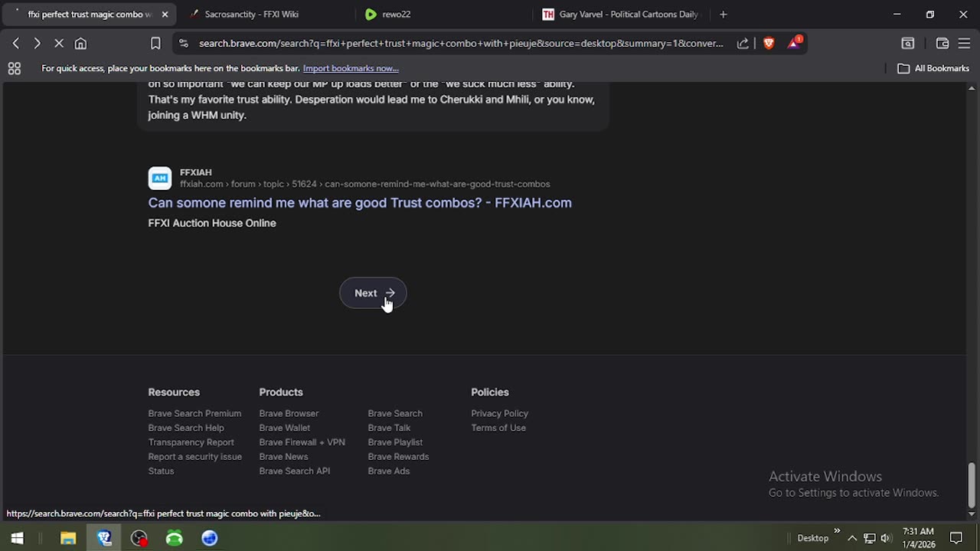Open the Brave Firewall + VPN link
Image resolution: width=980 pixels, height=551 pixels.
[302, 442]
